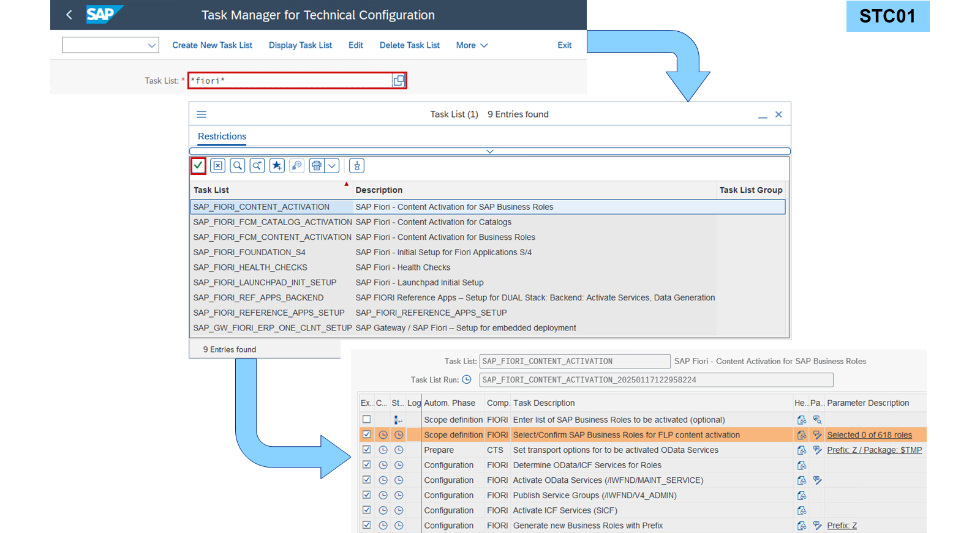Select the SAP_FIORI_LAUNCHPAD_INIT_SETUP row
This screenshot has height=533, width=980.
(x=488, y=282)
